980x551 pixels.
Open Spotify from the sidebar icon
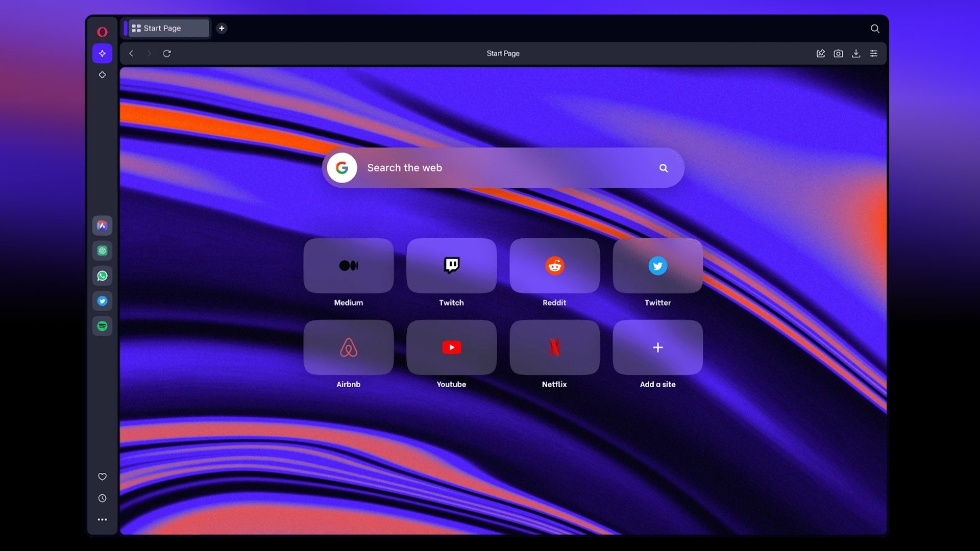click(x=102, y=325)
